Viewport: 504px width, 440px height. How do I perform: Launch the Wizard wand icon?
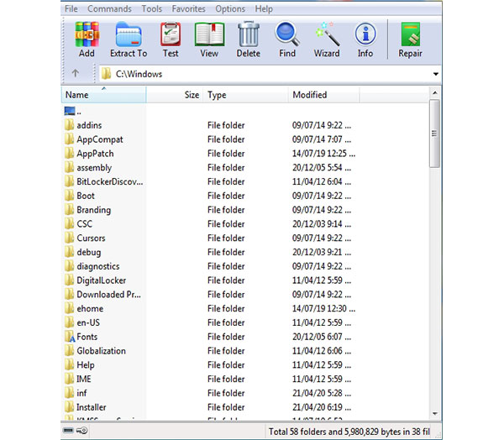click(327, 34)
